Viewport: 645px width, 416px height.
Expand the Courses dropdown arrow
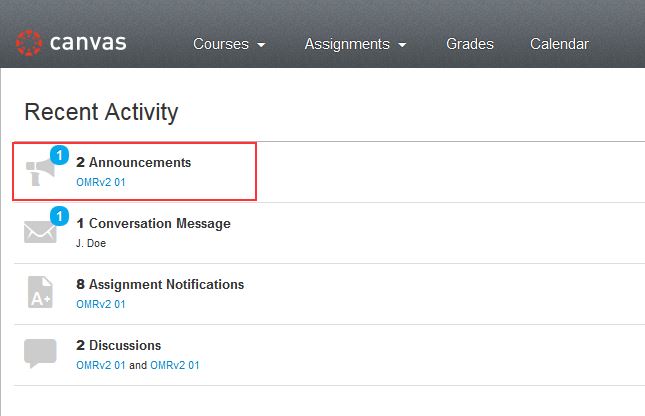pyautogui.click(x=261, y=44)
